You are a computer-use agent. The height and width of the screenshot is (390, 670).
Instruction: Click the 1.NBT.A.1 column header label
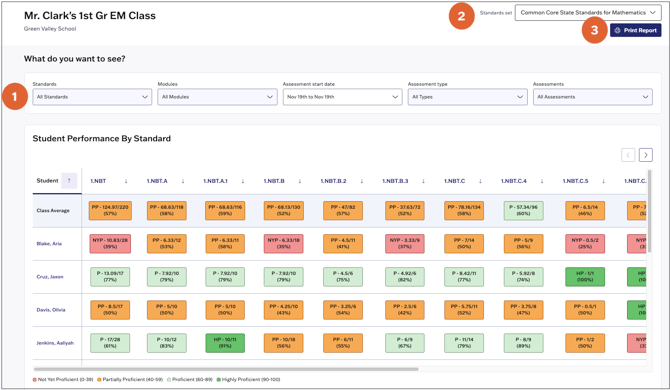click(x=215, y=181)
